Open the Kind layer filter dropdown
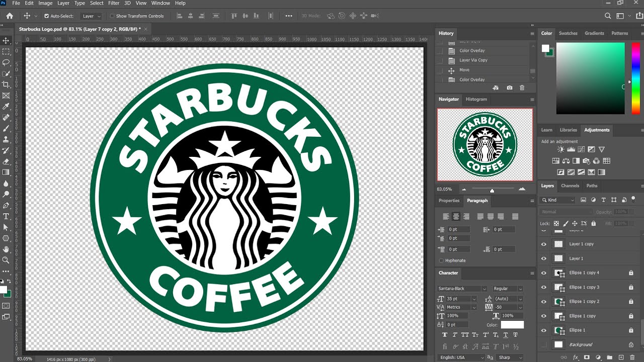Screen dimensions: 644x362 pyautogui.click(x=557, y=200)
